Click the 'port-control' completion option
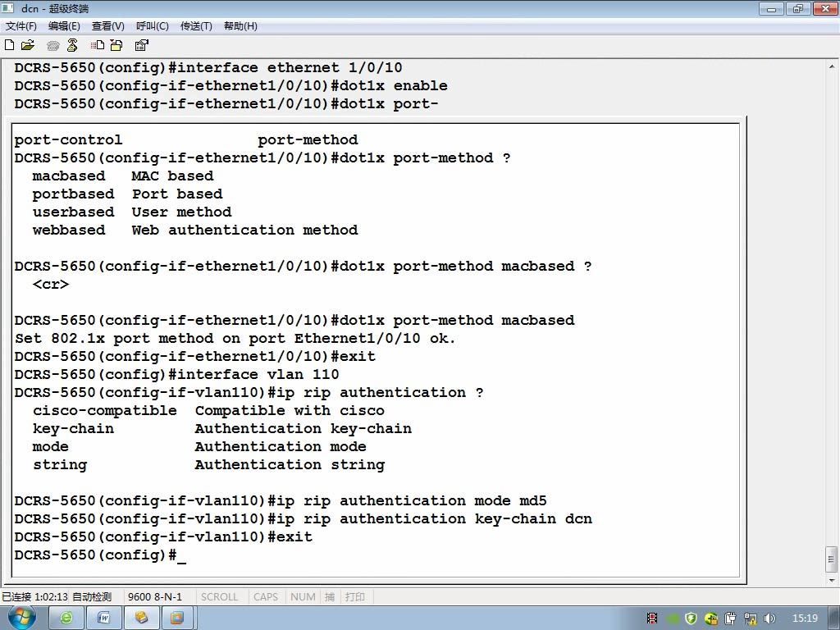The height and width of the screenshot is (630, 840). click(68, 140)
